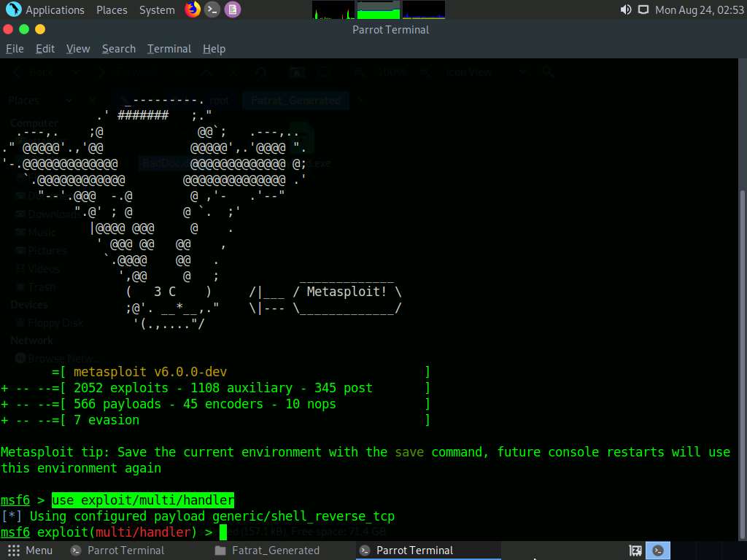The image size is (747, 560).
Task: Open the purple text editor launcher icon
Action: coord(233,9)
